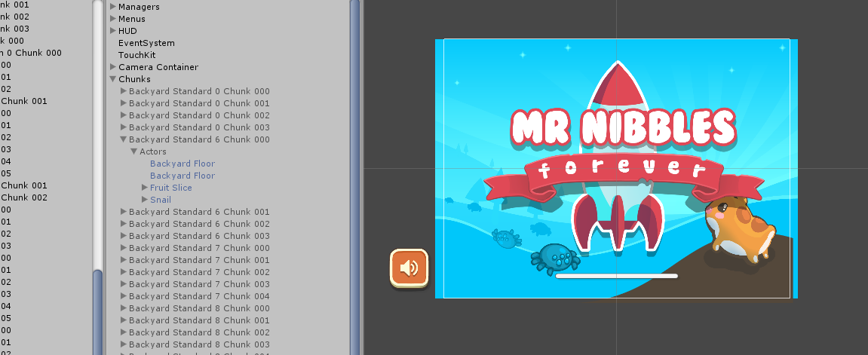Image resolution: width=868 pixels, height=355 pixels.
Task: Click the Mr Nibbles title logo
Action: [x=623, y=127]
